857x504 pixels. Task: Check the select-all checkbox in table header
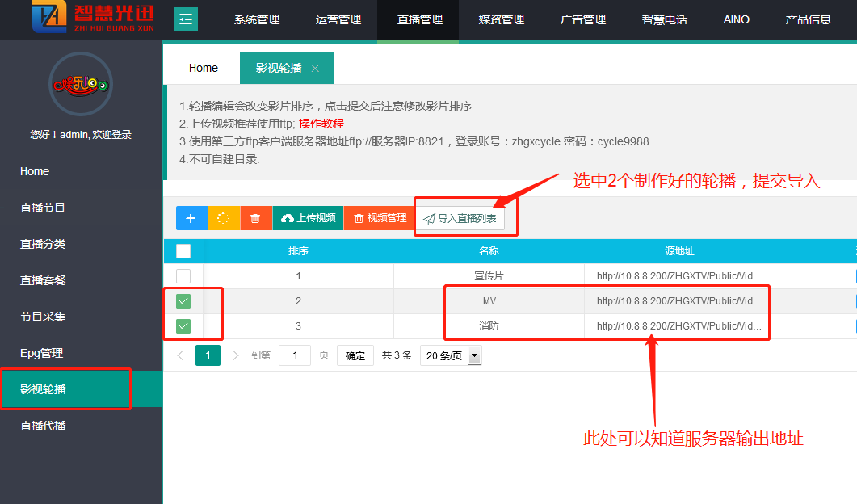coord(183,251)
